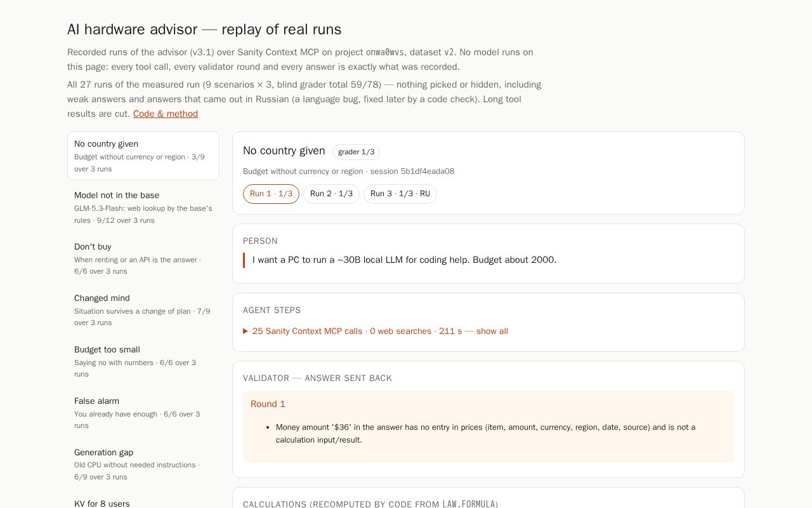Select the No country given scenario
812x508 pixels.
coord(143,156)
